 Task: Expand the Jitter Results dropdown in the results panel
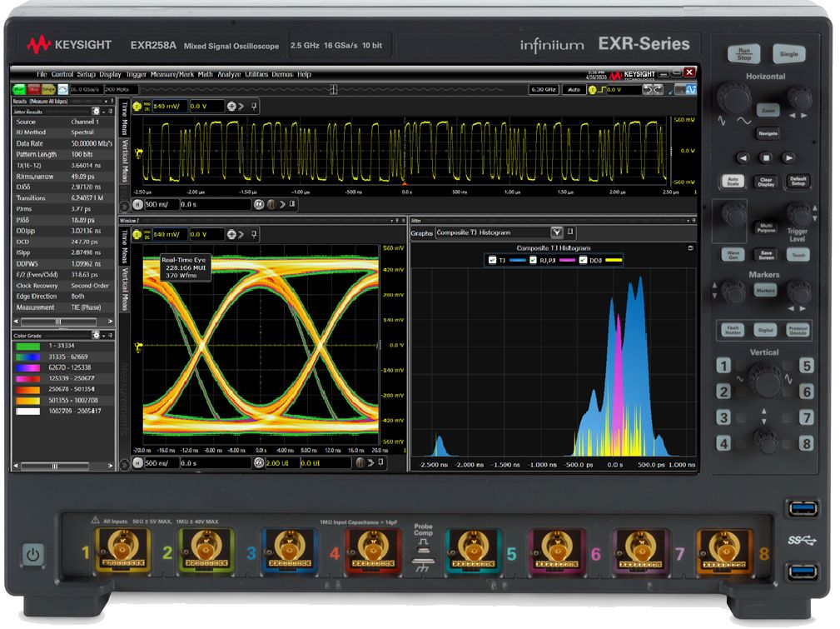tap(104, 111)
